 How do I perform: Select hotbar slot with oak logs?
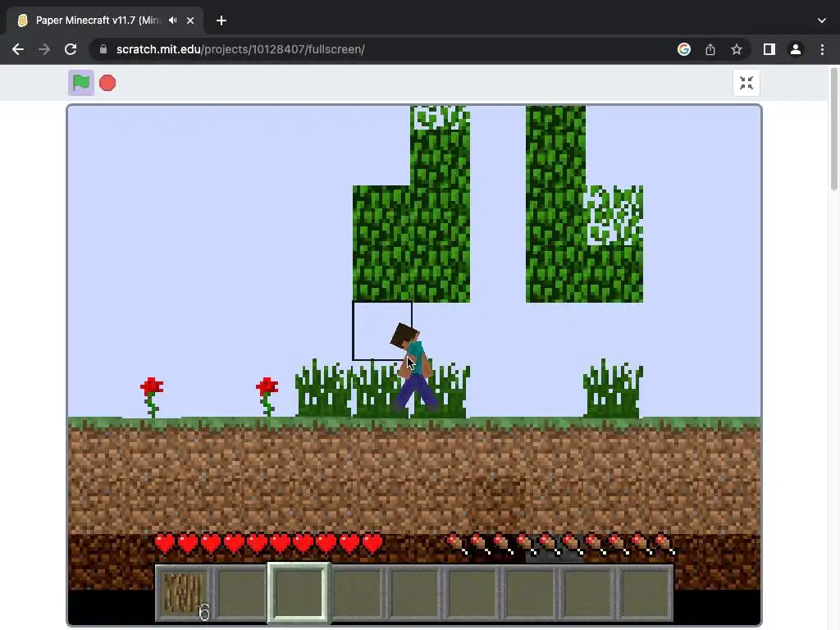pyautogui.click(x=183, y=593)
